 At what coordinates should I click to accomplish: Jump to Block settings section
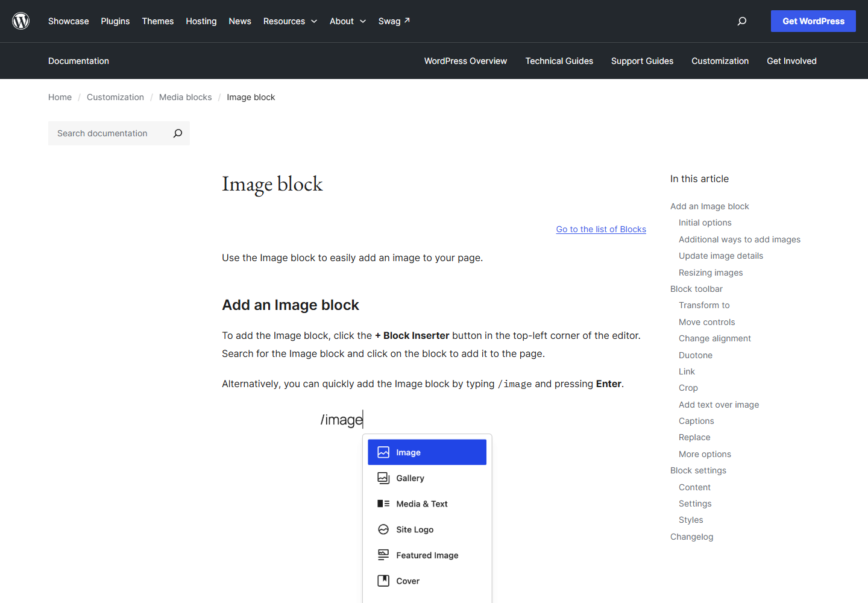(698, 470)
